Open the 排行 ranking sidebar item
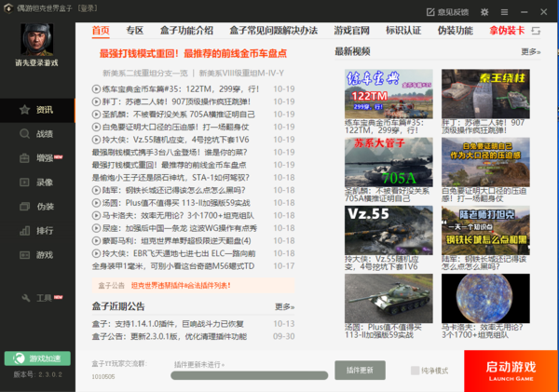This screenshot has height=392, width=559. pos(37,231)
